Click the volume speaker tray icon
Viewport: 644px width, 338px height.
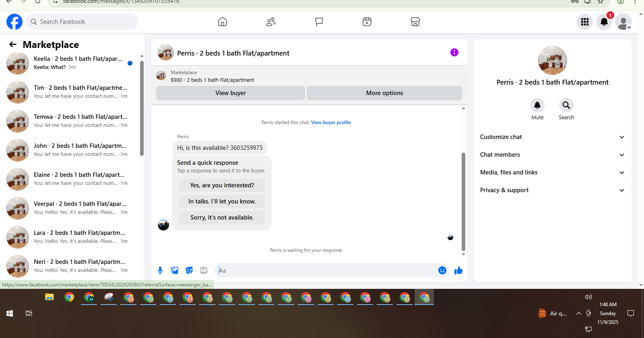[588, 297]
